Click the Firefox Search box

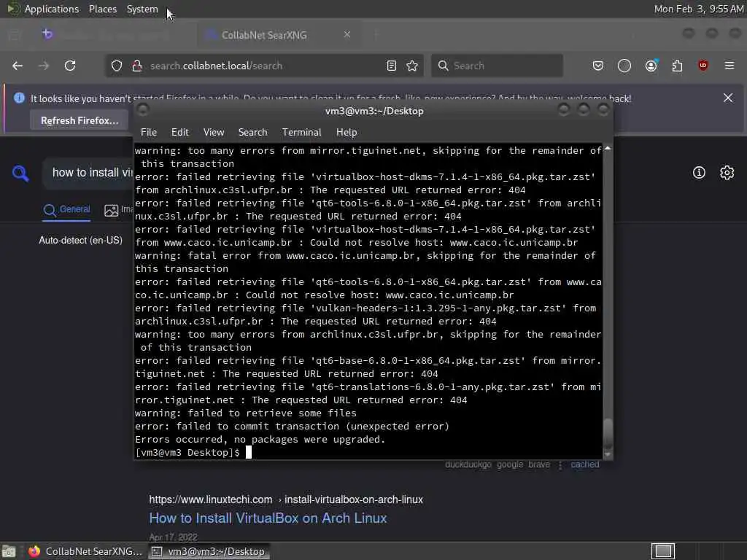point(497,66)
